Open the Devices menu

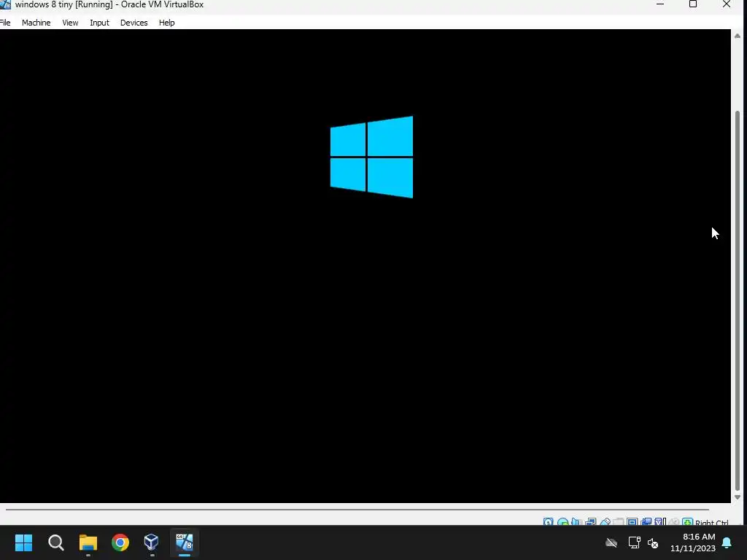(134, 23)
